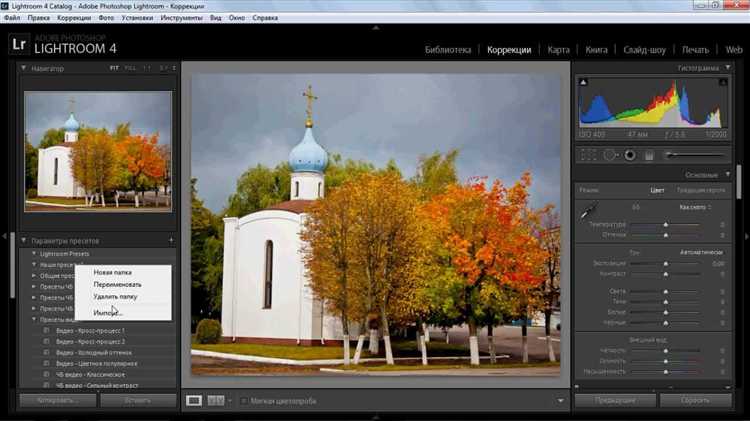This screenshot has width=750, height=421.
Task: Open the Файл menu
Action: (x=12, y=18)
